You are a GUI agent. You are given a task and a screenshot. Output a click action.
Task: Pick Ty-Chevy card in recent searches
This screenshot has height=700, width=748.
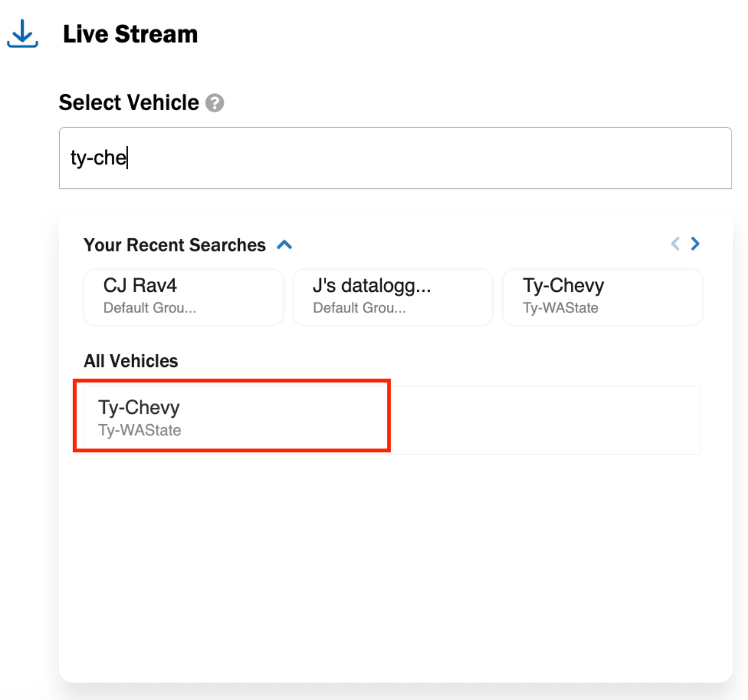point(602,297)
